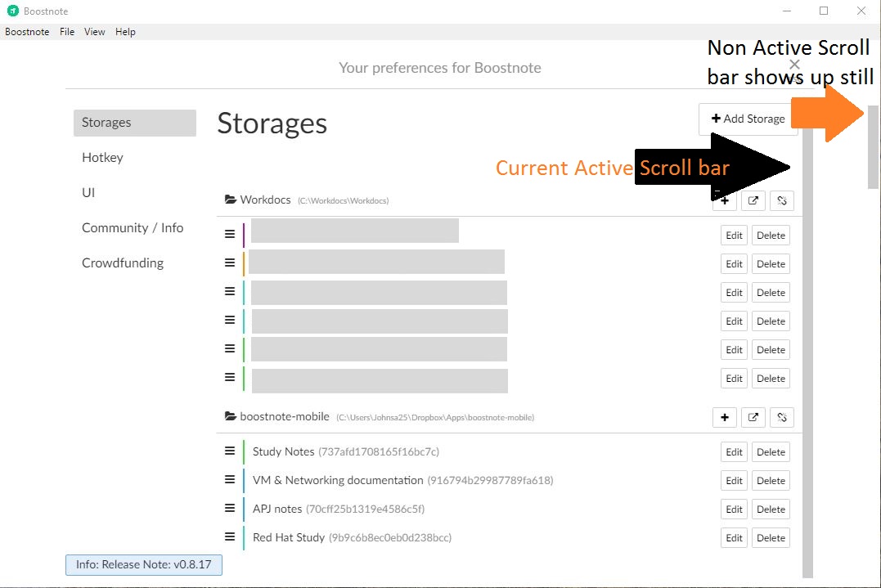
Task: Open the Boostnote menu
Action: pyautogui.click(x=27, y=32)
